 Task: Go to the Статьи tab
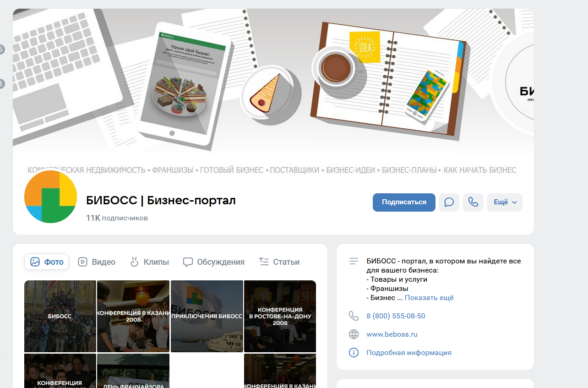pos(279,262)
